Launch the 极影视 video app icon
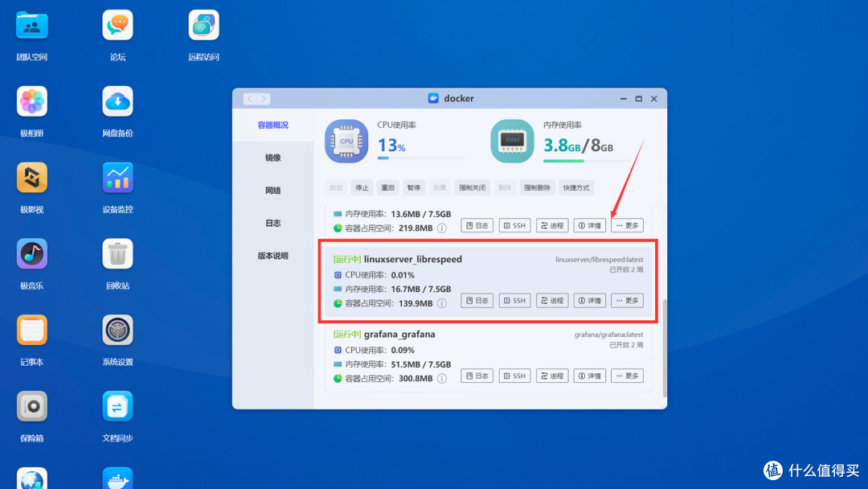Viewport: 868px width, 489px height. click(x=31, y=178)
